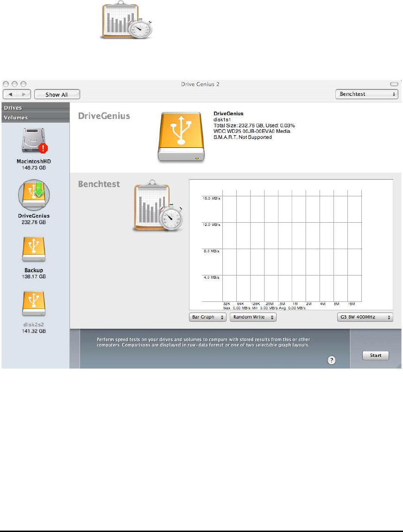
Task: Click the 'Perform speed tests' description text
Action: point(203,342)
